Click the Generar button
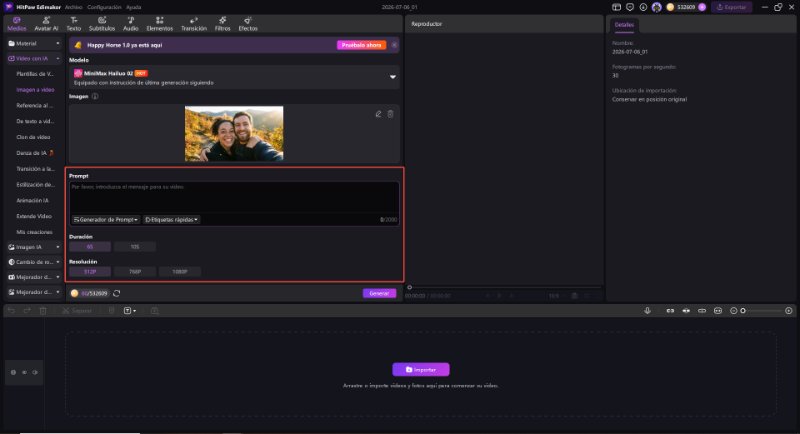Image resolution: width=800 pixels, height=434 pixels. point(379,293)
